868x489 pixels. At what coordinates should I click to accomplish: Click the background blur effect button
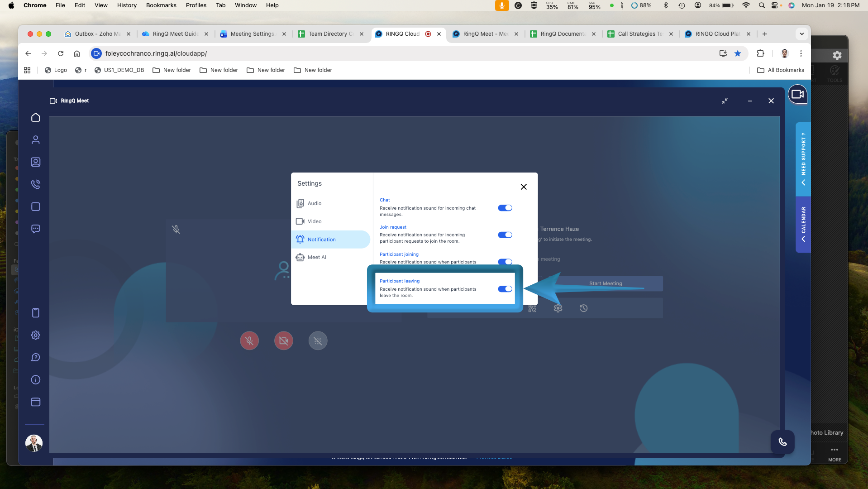click(318, 341)
